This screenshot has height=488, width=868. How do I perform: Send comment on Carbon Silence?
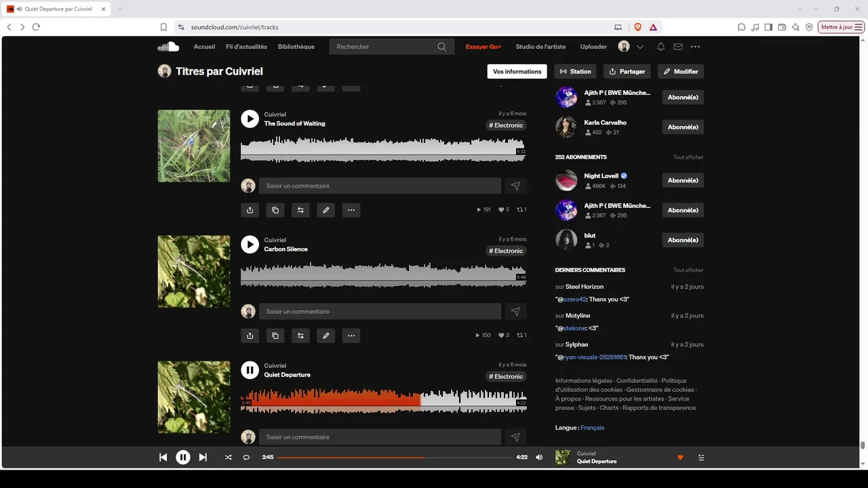[515, 311]
